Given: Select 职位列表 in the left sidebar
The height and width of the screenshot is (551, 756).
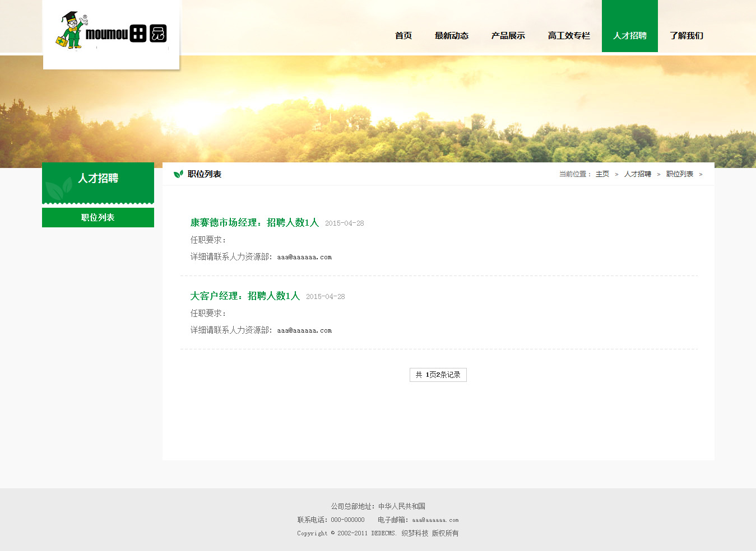Looking at the screenshot, I should tap(98, 217).
